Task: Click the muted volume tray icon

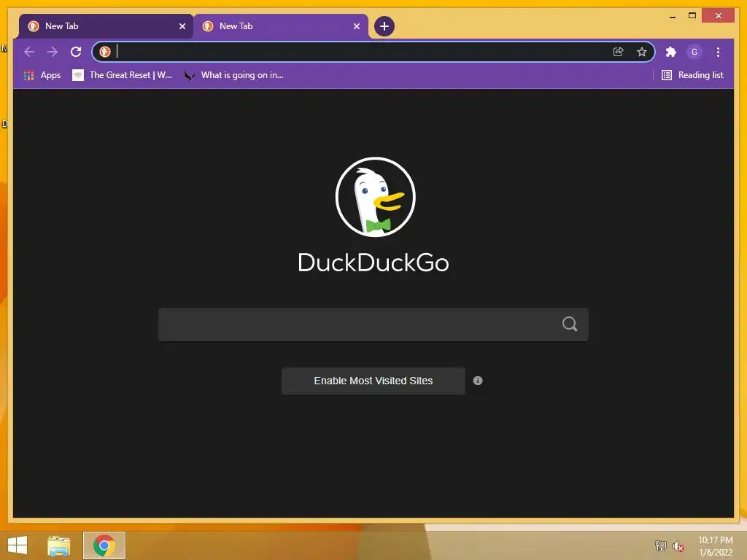Action: 678,546
